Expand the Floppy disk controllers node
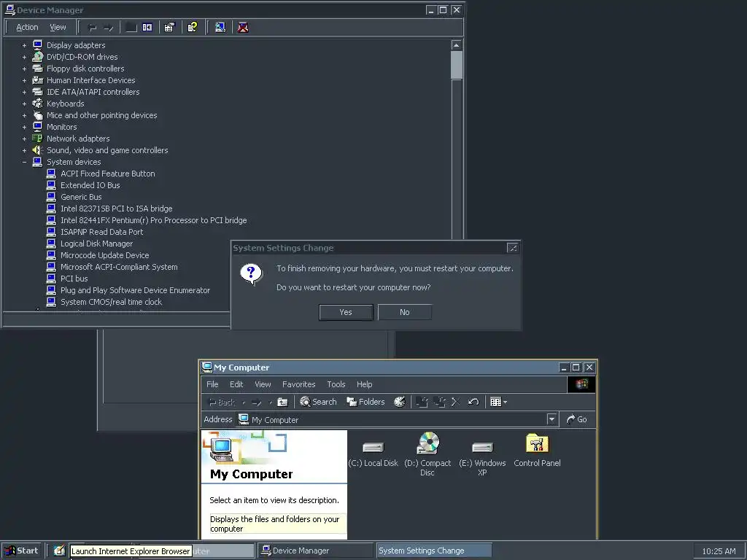The height and width of the screenshot is (560, 747). coord(24,69)
